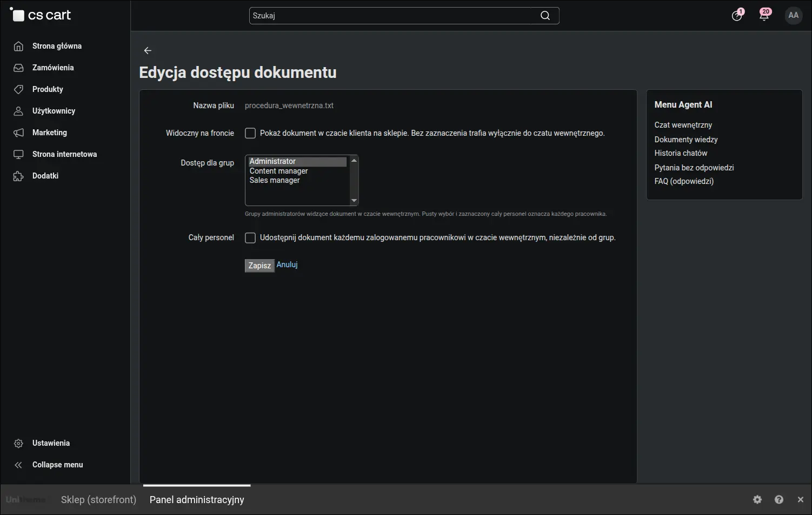Open Strona internetowa menu item
This screenshot has height=515, width=812.
point(65,154)
